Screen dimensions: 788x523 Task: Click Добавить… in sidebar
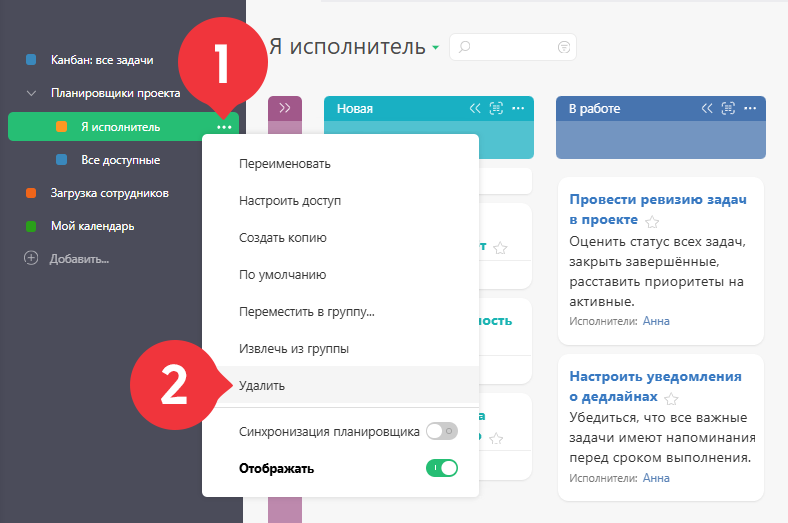[79, 259]
